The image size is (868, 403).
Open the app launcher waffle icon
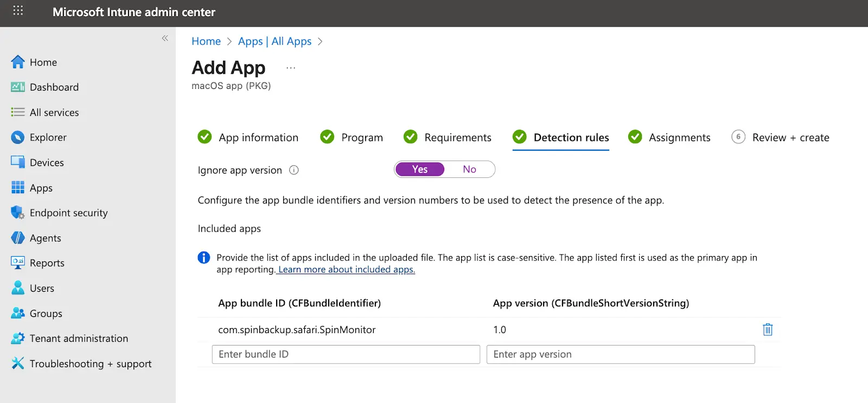tap(18, 11)
